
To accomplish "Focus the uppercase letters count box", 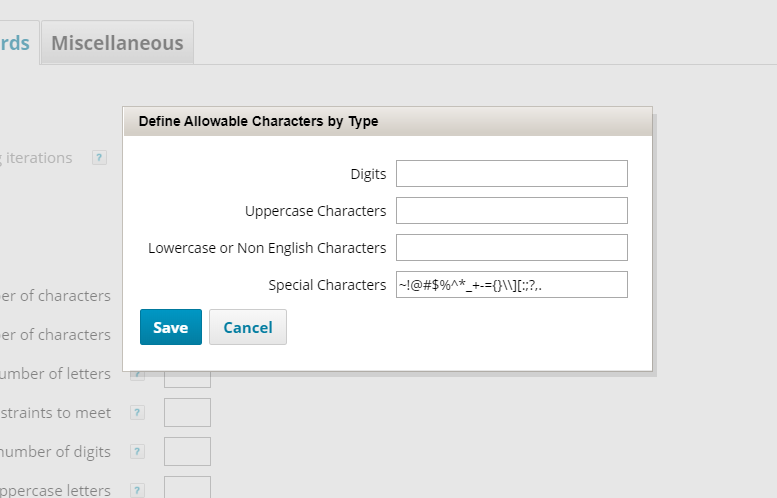I will click(x=187, y=488).
